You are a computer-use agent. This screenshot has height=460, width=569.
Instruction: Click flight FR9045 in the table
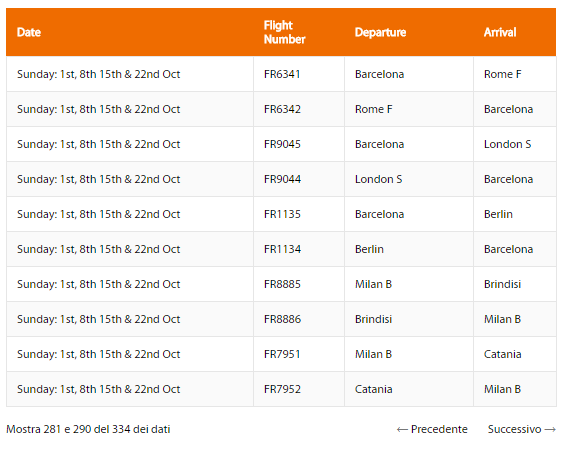point(282,144)
